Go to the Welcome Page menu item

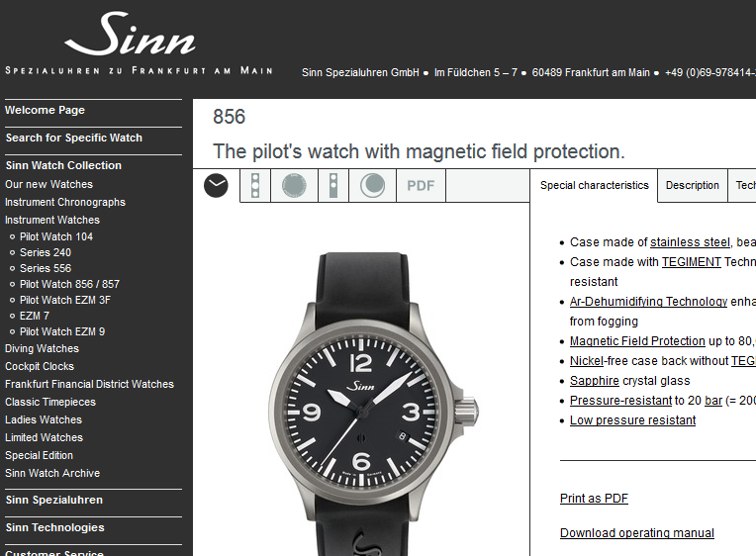pos(45,110)
